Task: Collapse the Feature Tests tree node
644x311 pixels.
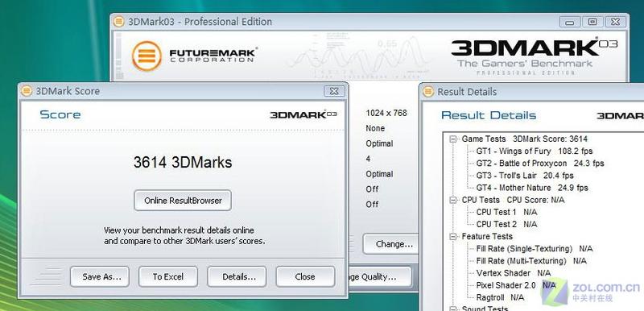Action: tap(453, 237)
